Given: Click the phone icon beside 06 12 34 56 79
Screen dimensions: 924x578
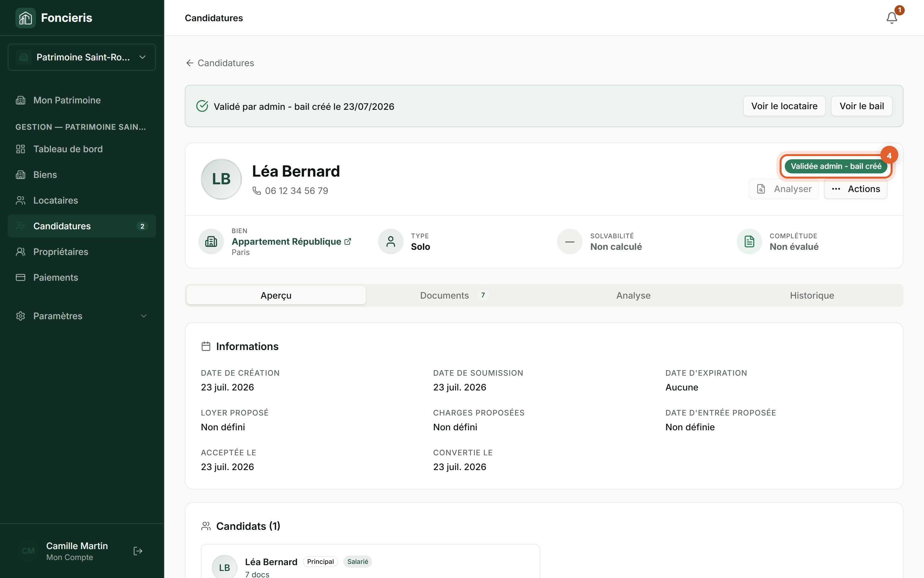Looking at the screenshot, I should point(257,190).
